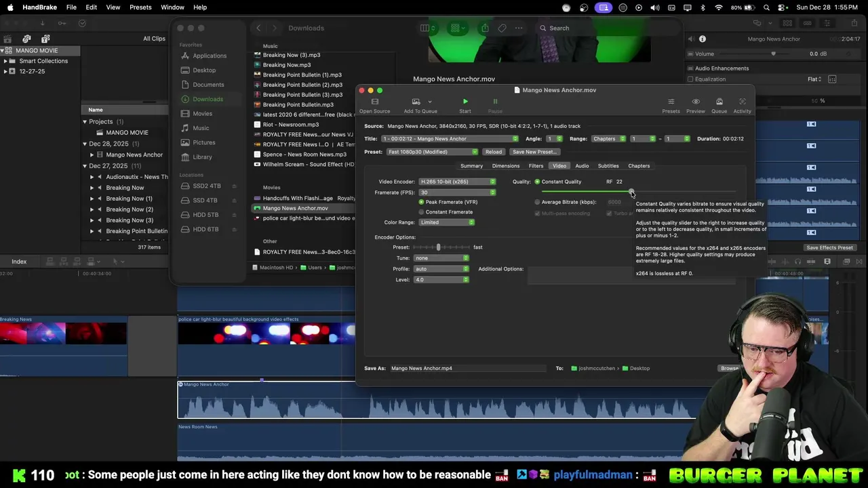Show the Queue icon in HandBrake
This screenshot has width=868, height=488.
pyautogui.click(x=719, y=102)
